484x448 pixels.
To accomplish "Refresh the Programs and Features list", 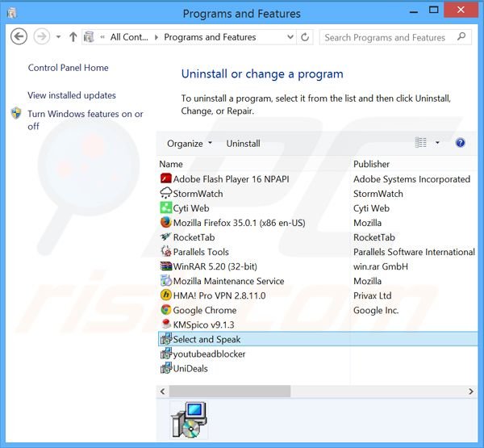I will point(305,37).
